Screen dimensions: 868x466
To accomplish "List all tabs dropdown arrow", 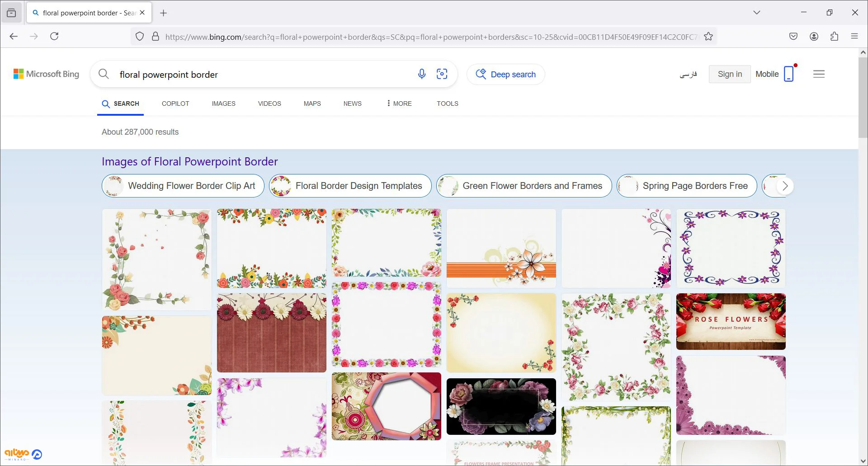I will pos(757,13).
